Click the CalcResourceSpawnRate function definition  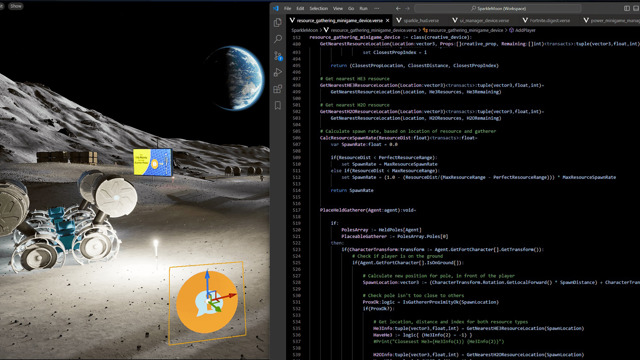pos(398,138)
